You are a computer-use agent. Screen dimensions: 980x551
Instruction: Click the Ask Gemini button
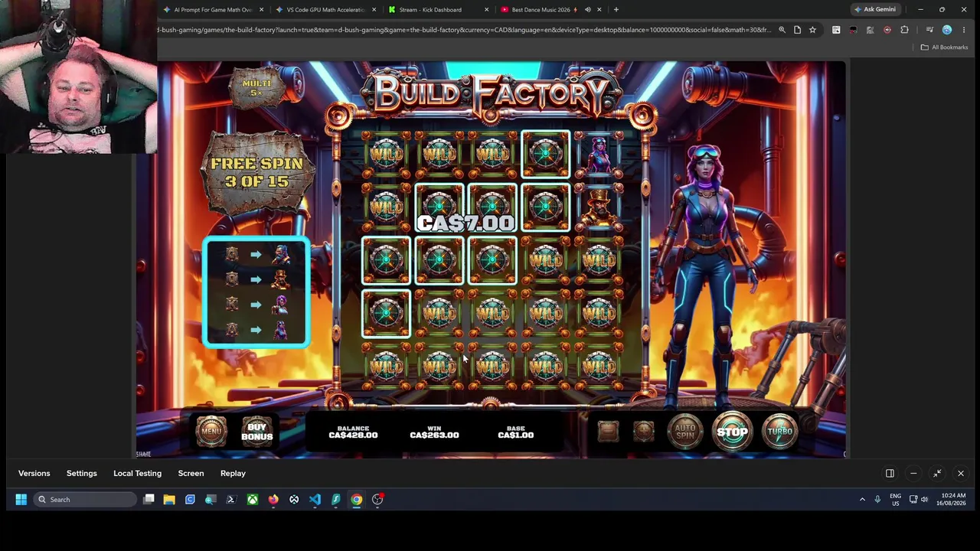[x=874, y=10]
